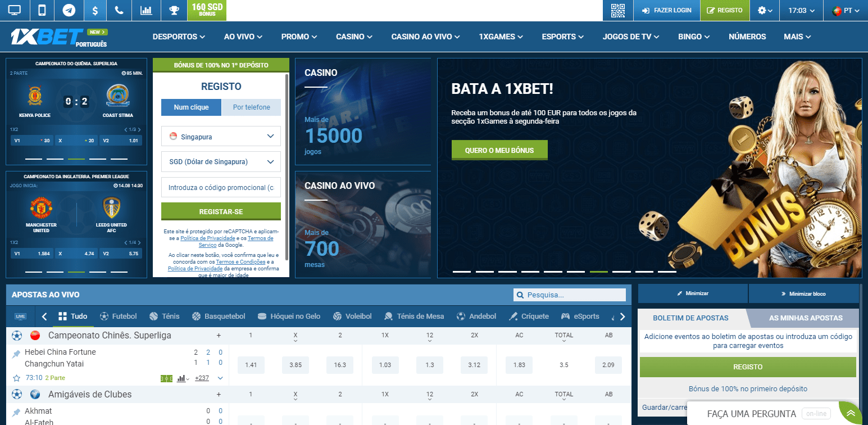Screen dimensions: 868x425
Task: Open the CASINO AO VIVO menu
Action: (x=425, y=37)
